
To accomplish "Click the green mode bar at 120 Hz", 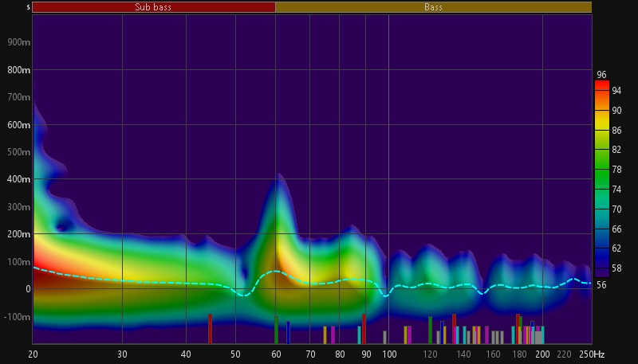I will (430, 330).
